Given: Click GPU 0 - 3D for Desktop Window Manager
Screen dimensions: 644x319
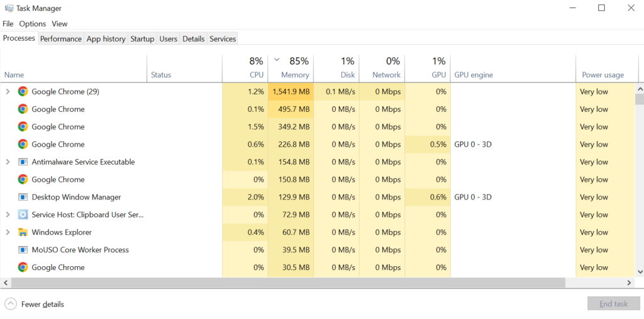Looking at the screenshot, I should tap(473, 198).
